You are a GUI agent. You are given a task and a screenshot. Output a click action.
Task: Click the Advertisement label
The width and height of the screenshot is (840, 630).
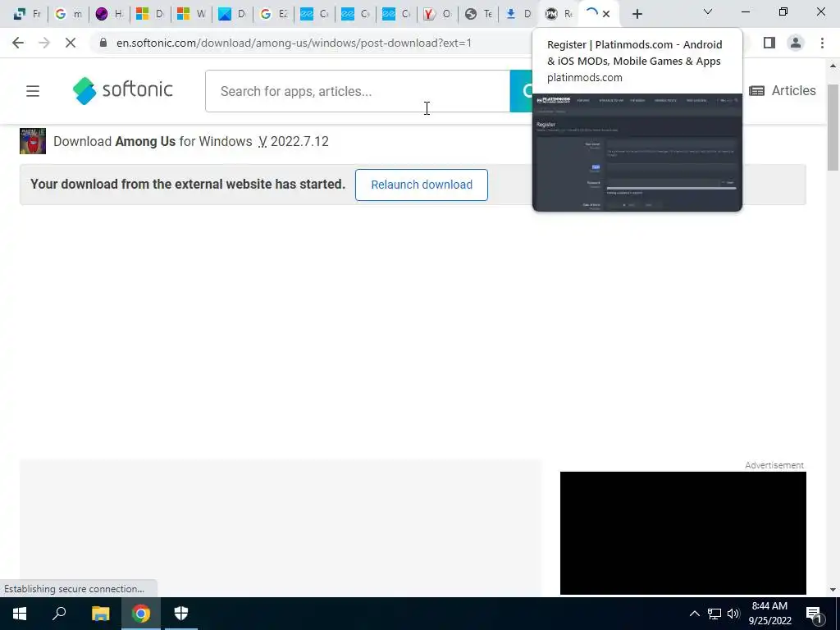[774, 465]
